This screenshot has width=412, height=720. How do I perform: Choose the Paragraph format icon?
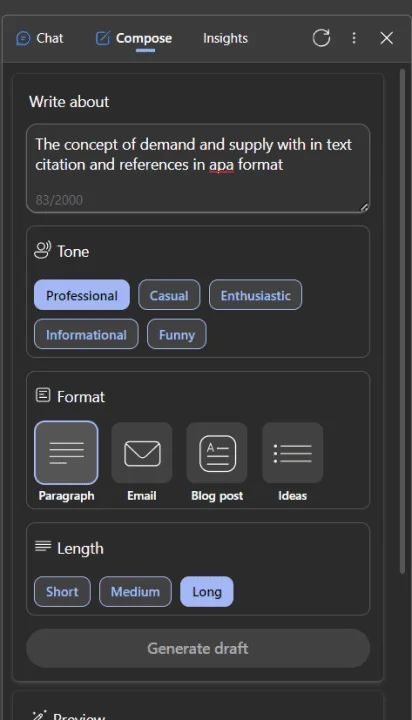tap(66, 453)
